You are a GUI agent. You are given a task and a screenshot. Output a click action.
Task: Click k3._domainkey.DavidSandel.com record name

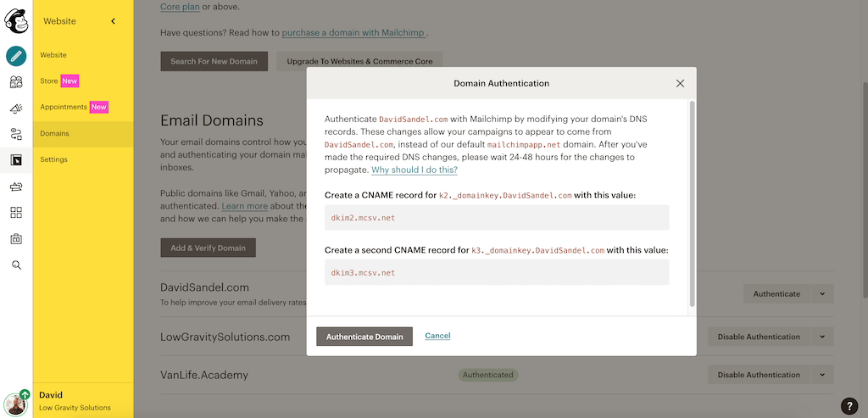click(538, 251)
